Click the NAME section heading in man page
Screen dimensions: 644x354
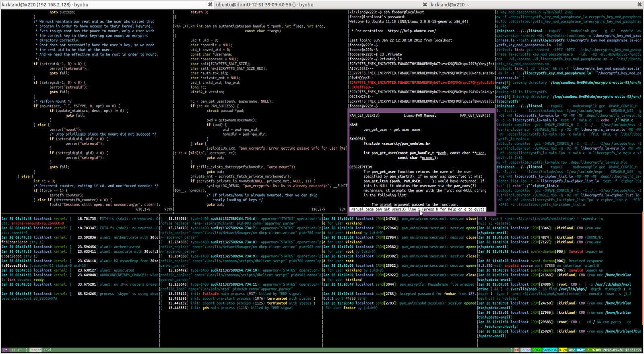353,125
